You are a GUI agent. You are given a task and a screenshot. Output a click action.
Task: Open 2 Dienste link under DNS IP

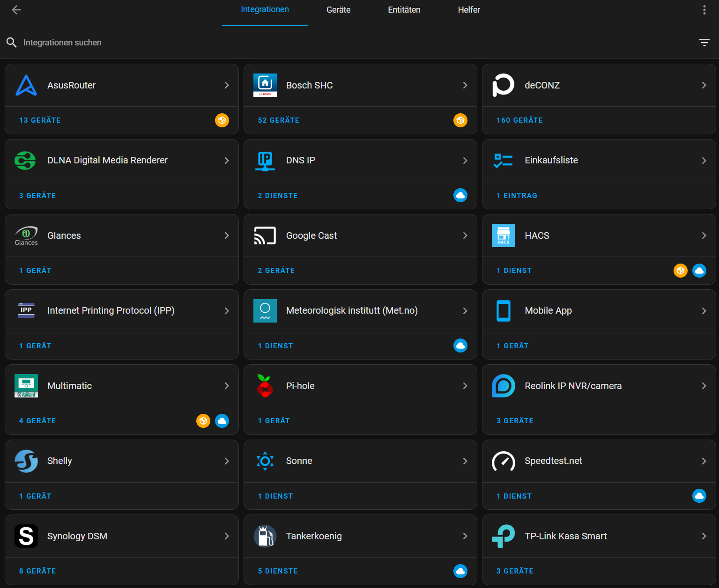point(278,196)
